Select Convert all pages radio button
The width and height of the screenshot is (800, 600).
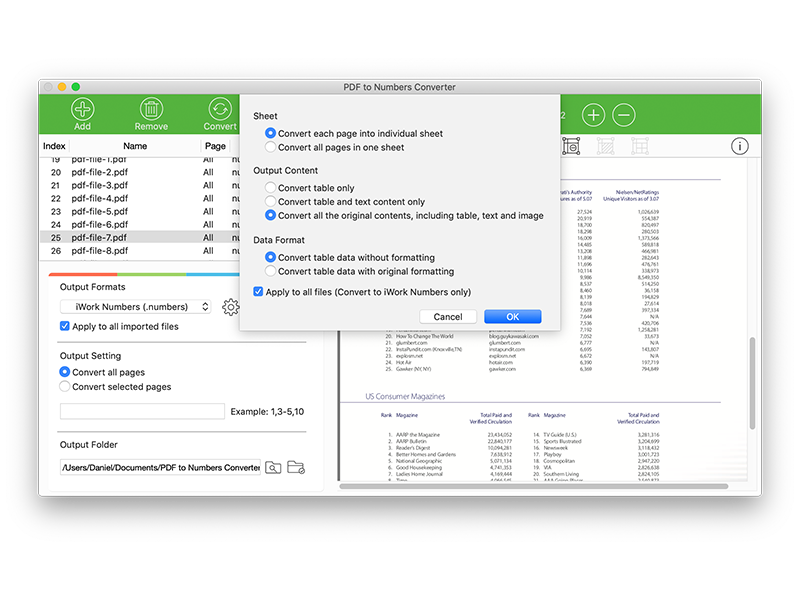click(x=65, y=372)
